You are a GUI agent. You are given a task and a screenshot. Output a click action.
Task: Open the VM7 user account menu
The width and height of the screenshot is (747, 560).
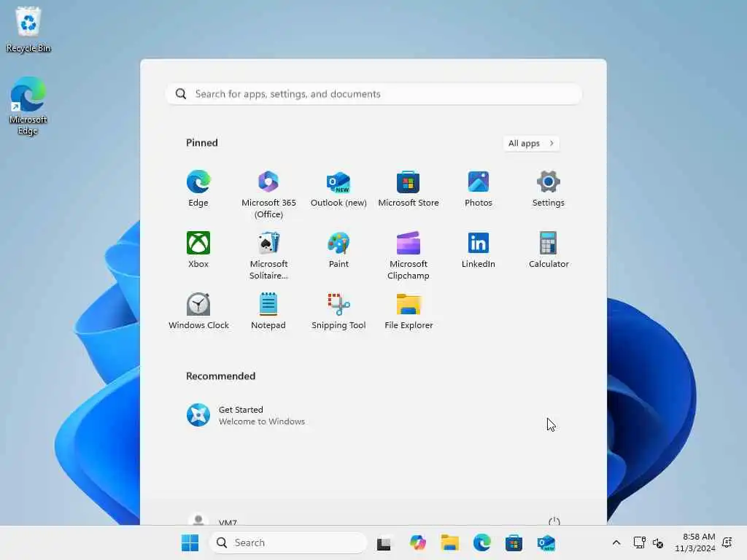tap(212, 520)
